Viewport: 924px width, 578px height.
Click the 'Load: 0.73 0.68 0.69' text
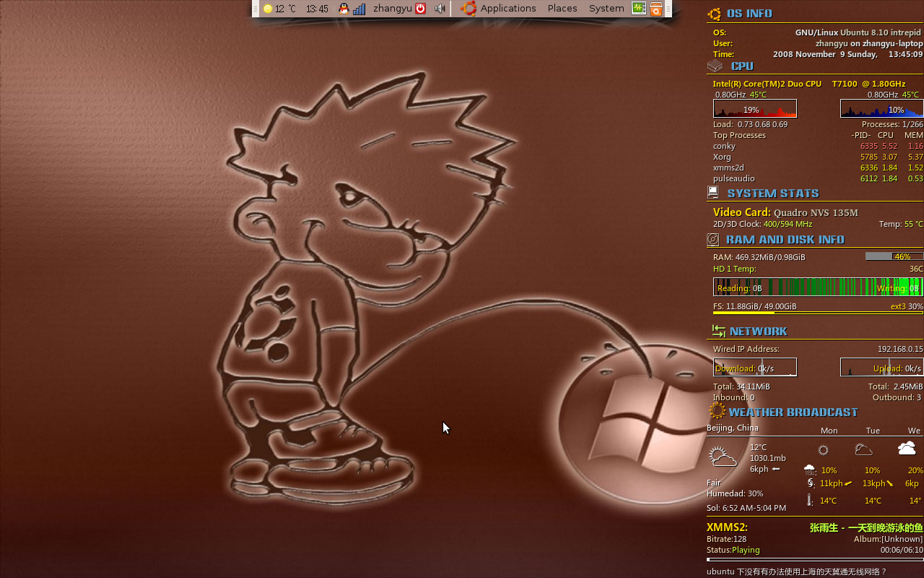pyautogui.click(x=750, y=124)
